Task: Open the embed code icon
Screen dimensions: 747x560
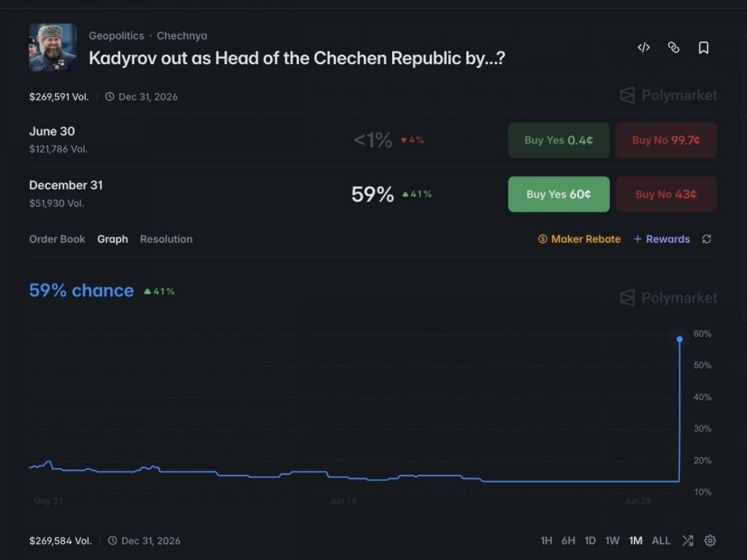Action: [x=644, y=47]
